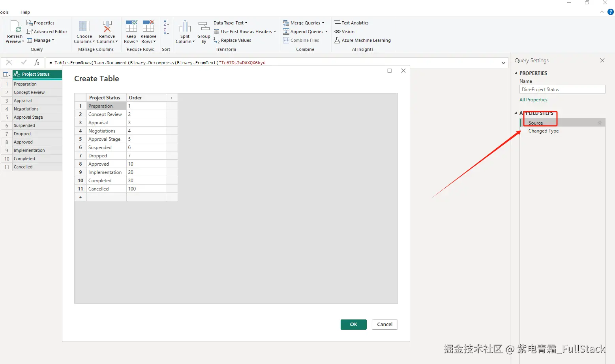Select the Changed Type applied step
The image size is (615, 364).
(x=562, y=131)
